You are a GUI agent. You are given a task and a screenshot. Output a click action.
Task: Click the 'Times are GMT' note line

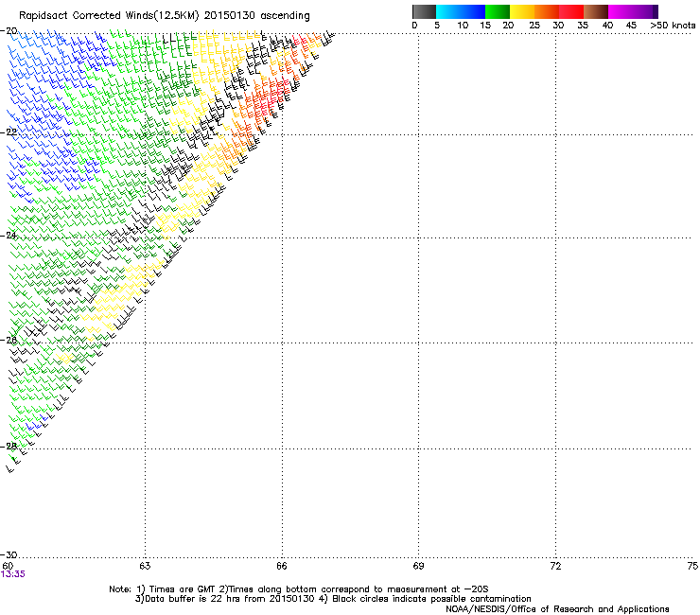tap(299, 589)
